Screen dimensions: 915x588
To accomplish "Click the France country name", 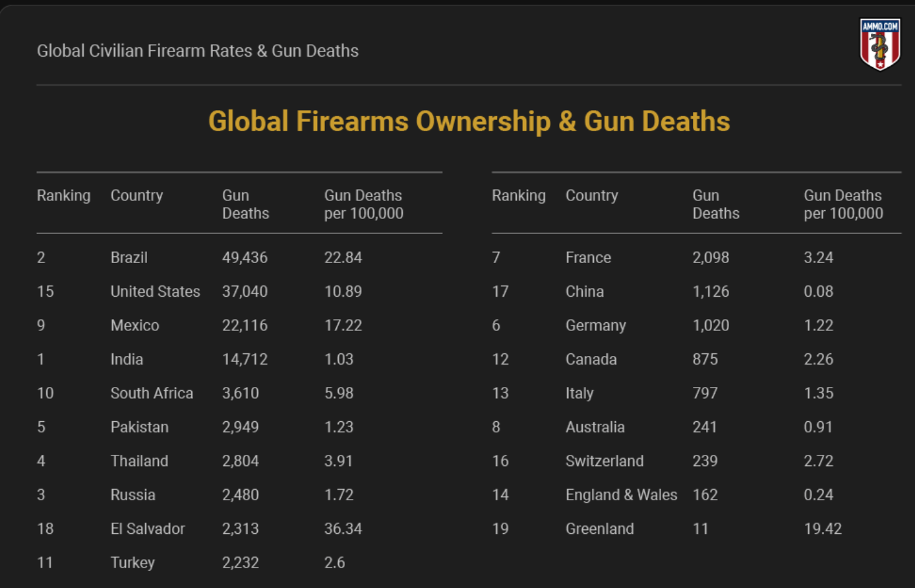I will point(588,258).
